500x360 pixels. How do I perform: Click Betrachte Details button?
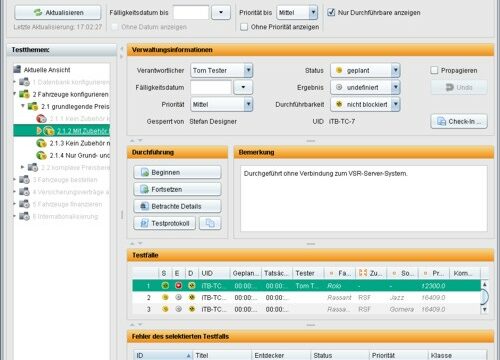(x=177, y=206)
